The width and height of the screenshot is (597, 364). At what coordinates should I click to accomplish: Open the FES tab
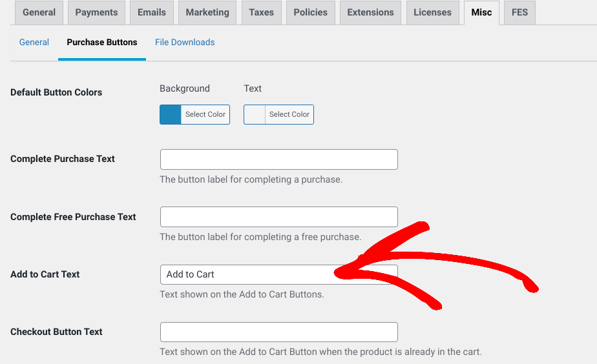519,12
